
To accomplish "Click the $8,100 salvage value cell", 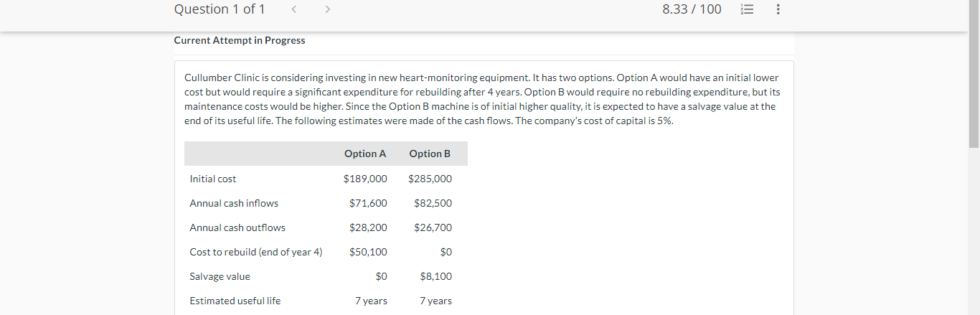I will 435,276.
